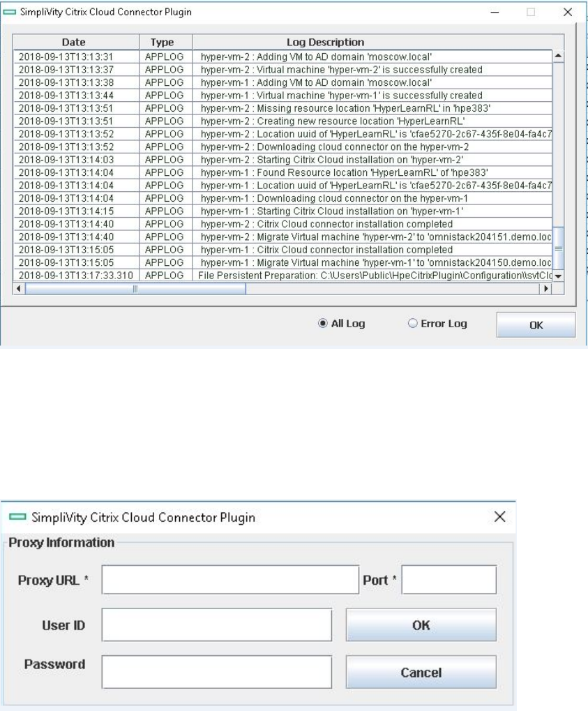Click the horizontal scroll right arrow

546,288
